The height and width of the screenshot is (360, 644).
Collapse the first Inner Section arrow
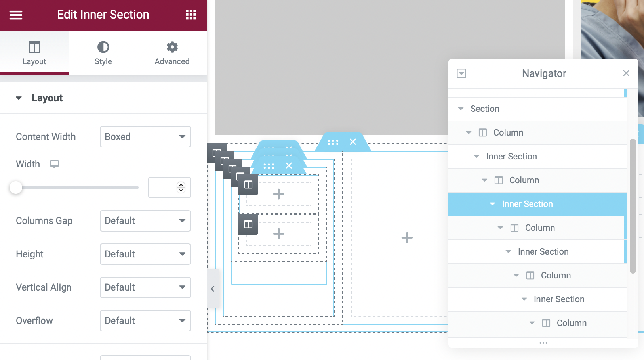tap(476, 157)
